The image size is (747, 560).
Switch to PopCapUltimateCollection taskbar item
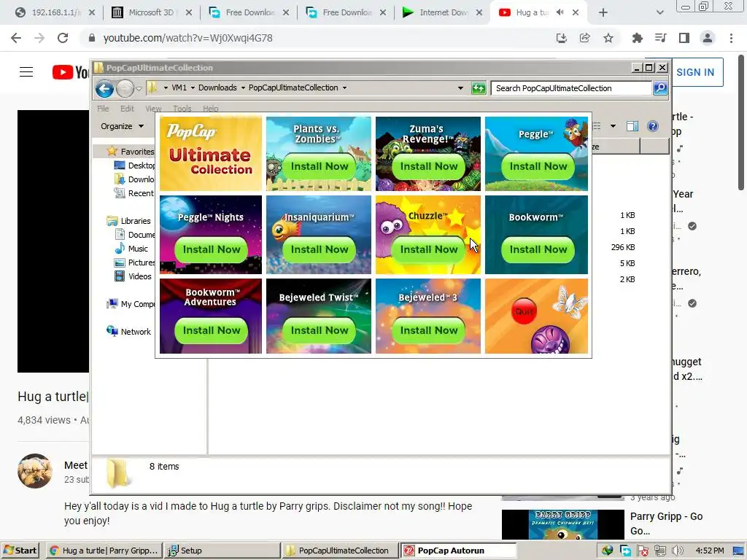point(340,551)
